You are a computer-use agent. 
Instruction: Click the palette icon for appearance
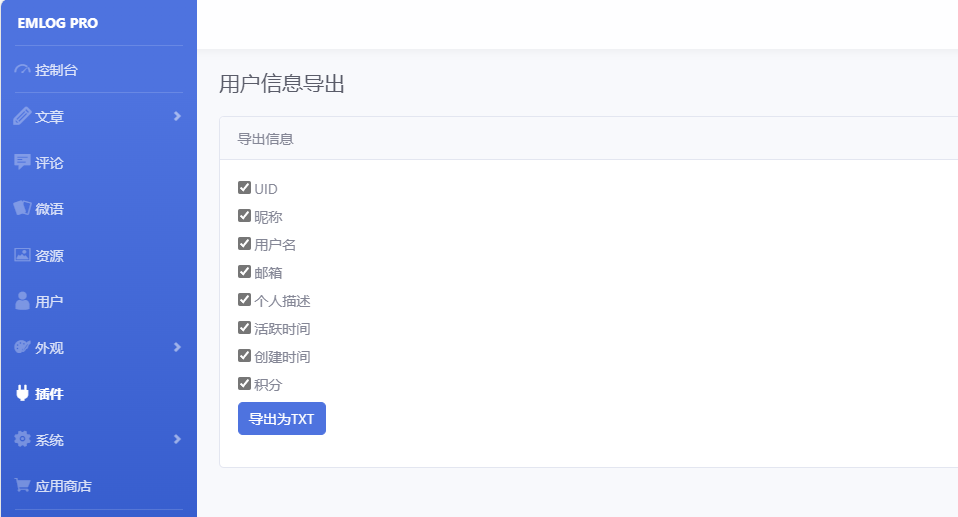[x=22, y=347]
